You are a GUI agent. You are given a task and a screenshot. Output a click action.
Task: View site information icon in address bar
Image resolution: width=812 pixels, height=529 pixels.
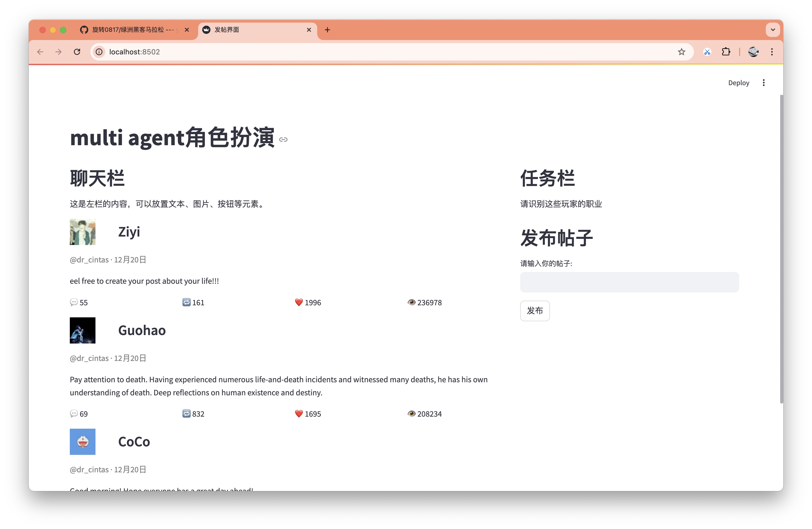[99, 52]
